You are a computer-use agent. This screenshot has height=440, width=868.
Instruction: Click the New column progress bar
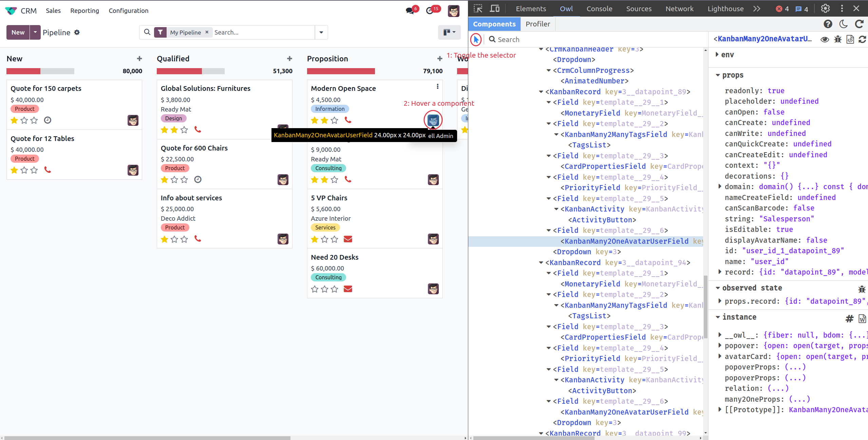pyautogui.click(x=40, y=71)
